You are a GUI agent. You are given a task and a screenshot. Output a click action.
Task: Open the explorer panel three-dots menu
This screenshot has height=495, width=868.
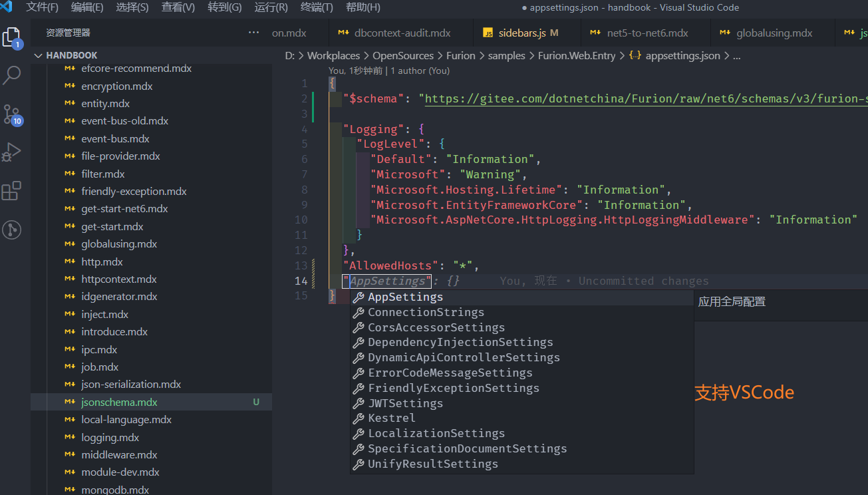click(x=253, y=33)
